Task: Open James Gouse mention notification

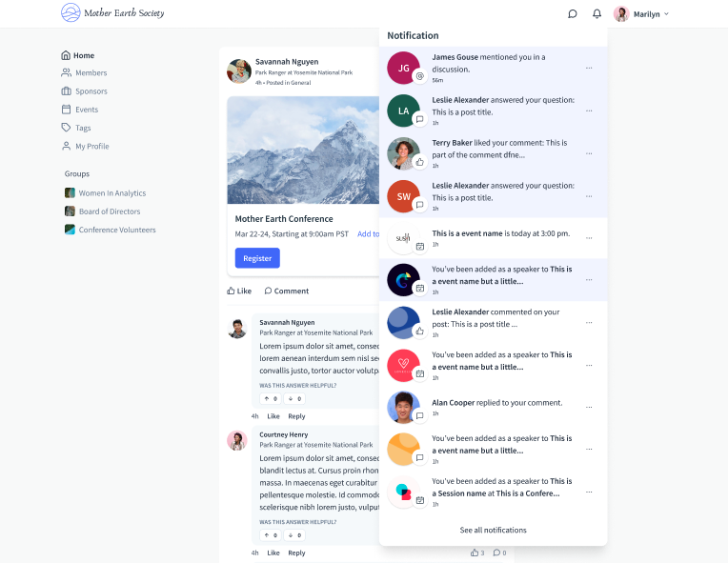Action: click(493, 68)
